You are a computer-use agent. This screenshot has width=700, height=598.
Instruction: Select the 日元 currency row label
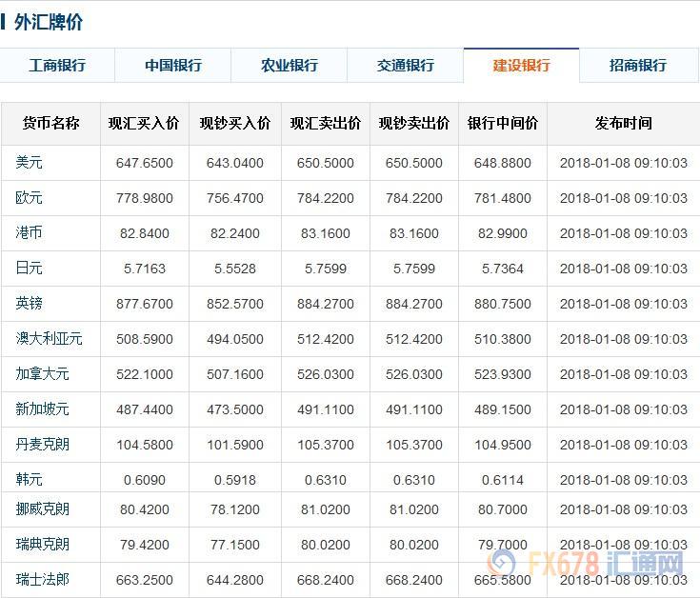29,269
